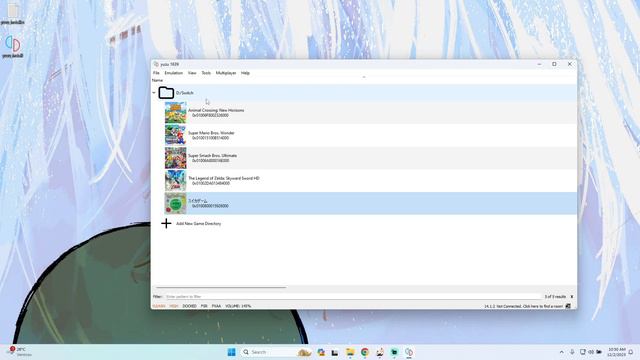Select the file icon on the desktop

click(13, 13)
